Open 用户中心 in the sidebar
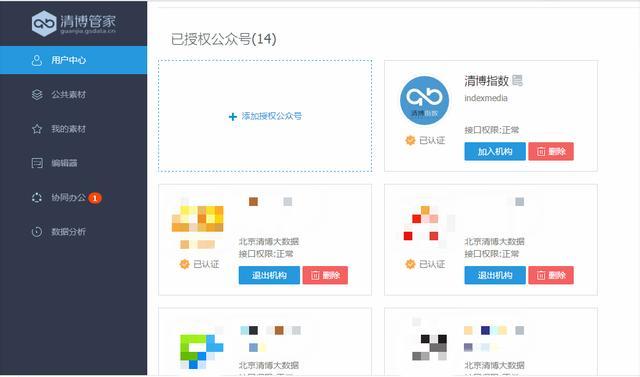This screenshot has width=640, height=377. coord(73,60)
